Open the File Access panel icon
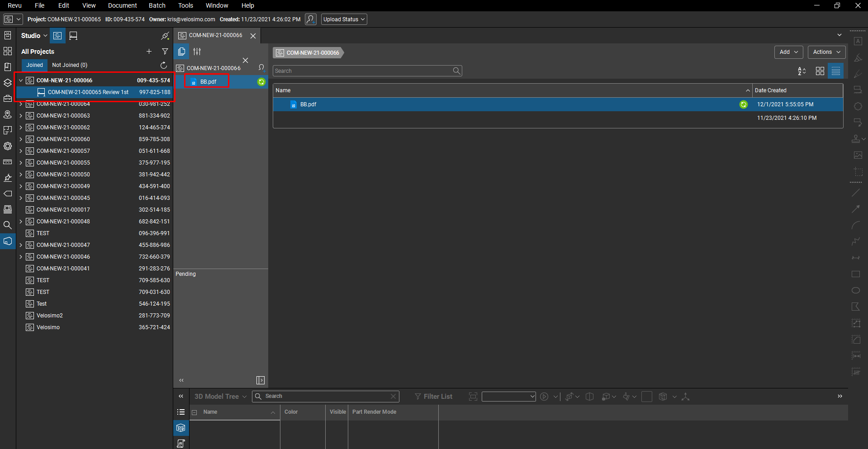The height and width of the screenshot is (449, 868). (x=8, y=35)
